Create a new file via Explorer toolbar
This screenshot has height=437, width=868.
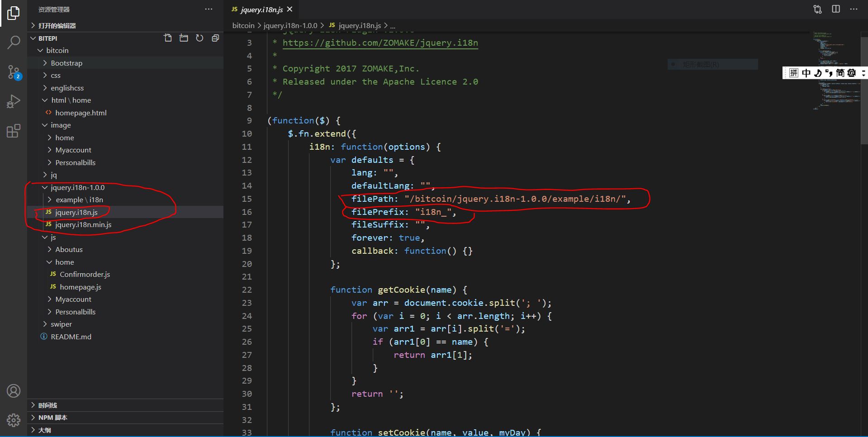[168, 38]
